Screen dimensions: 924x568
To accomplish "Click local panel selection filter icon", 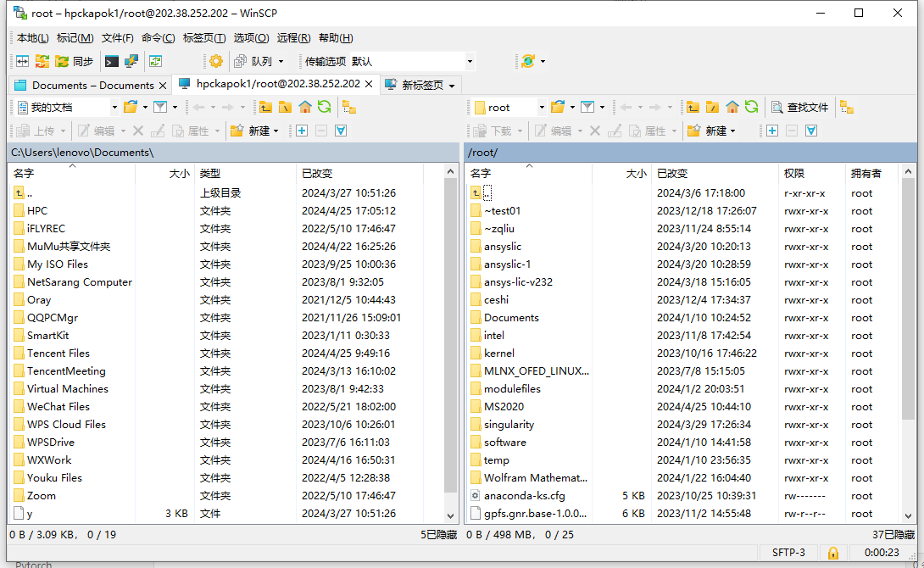I will pyautogui.click(x=341, y=131).
